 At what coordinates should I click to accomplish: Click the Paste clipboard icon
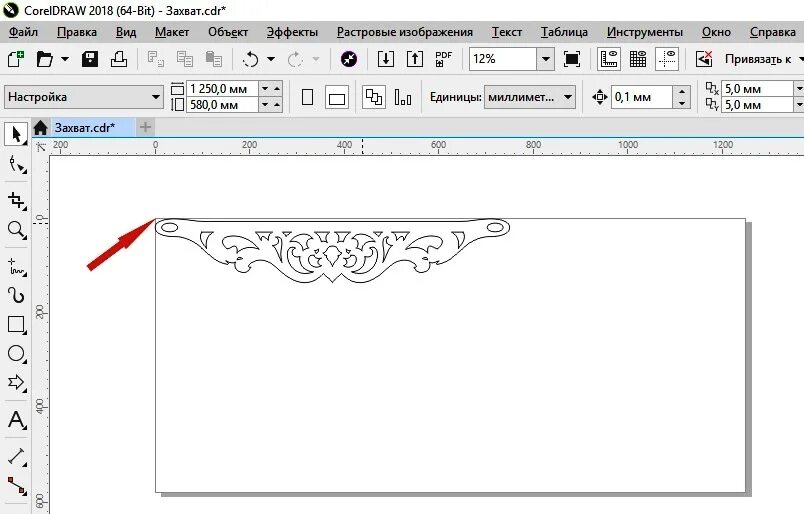click(213, 58)
